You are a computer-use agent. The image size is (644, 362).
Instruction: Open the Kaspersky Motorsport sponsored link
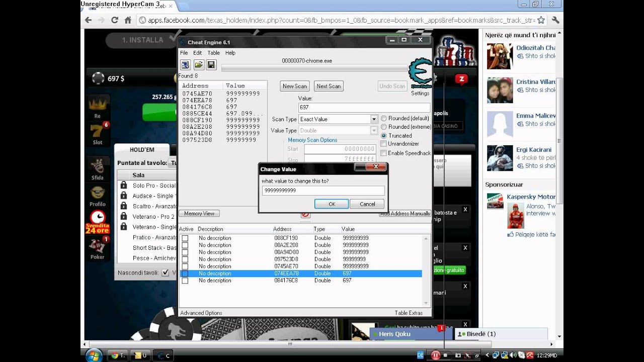(531, 197)
